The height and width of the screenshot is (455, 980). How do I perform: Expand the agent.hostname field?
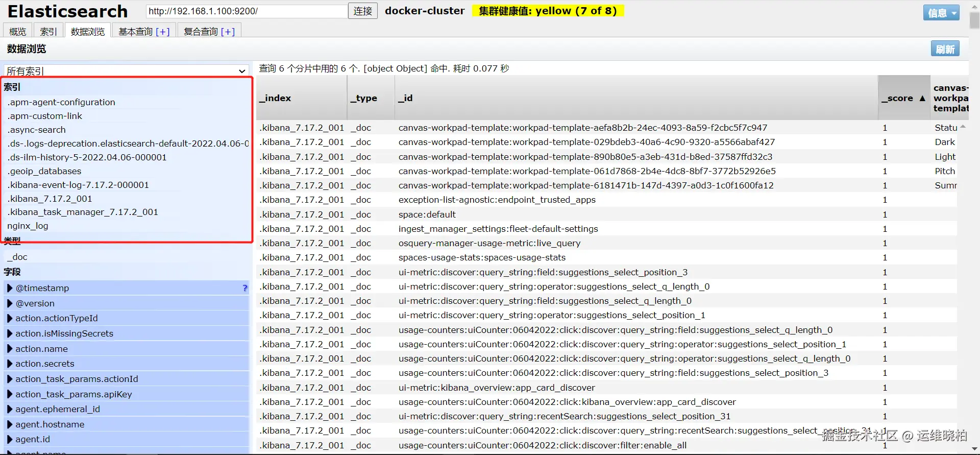[x=10, y=424]
